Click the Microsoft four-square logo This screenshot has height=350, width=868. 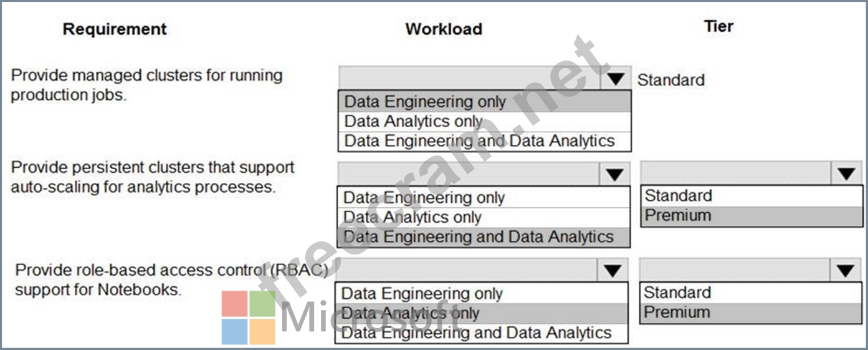(249, 318)
